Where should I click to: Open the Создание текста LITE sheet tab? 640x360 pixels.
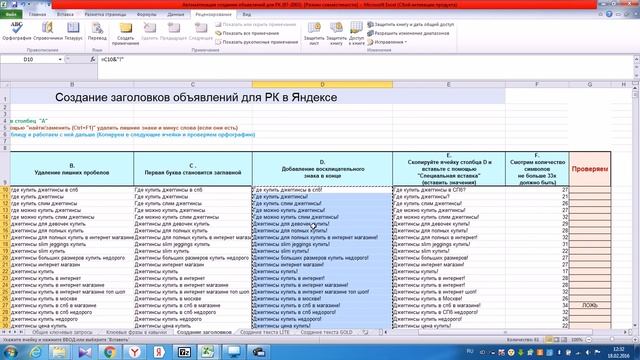coord(264,332)
